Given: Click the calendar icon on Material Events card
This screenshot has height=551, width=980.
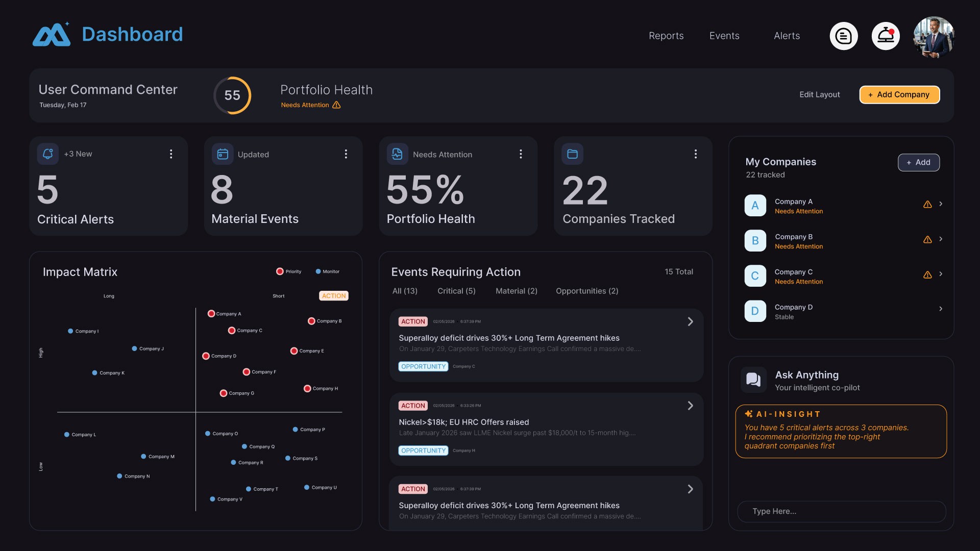Looking at the screenshot, I should (223, 154).
